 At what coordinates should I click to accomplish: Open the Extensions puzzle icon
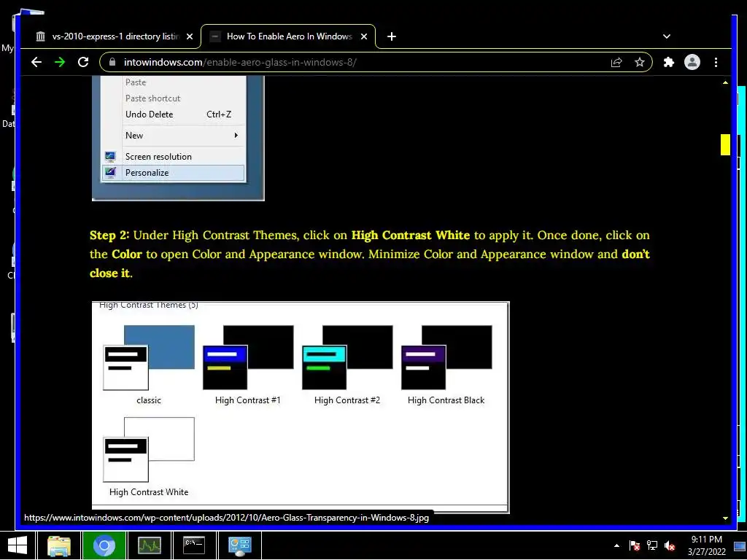pyautogui.click(x=669, y=63)
